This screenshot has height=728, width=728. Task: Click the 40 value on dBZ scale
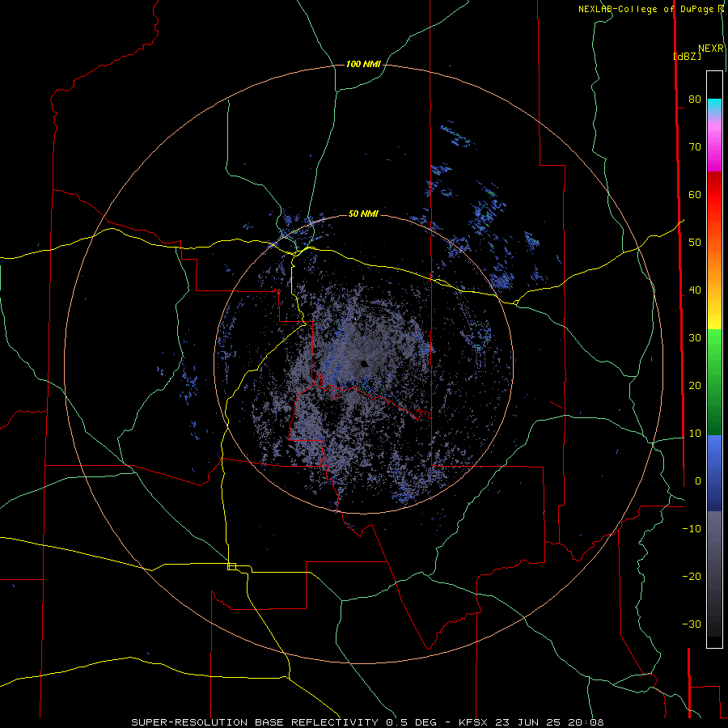point(695,290)
